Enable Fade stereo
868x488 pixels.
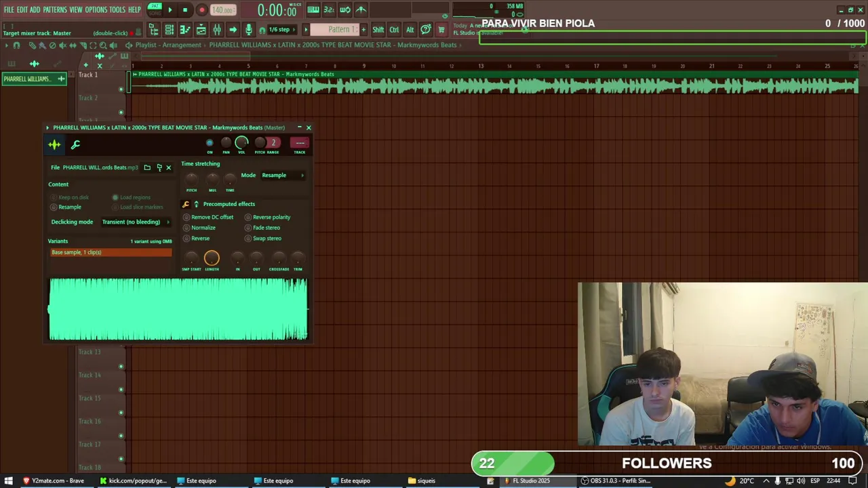(x=262, y=228)
